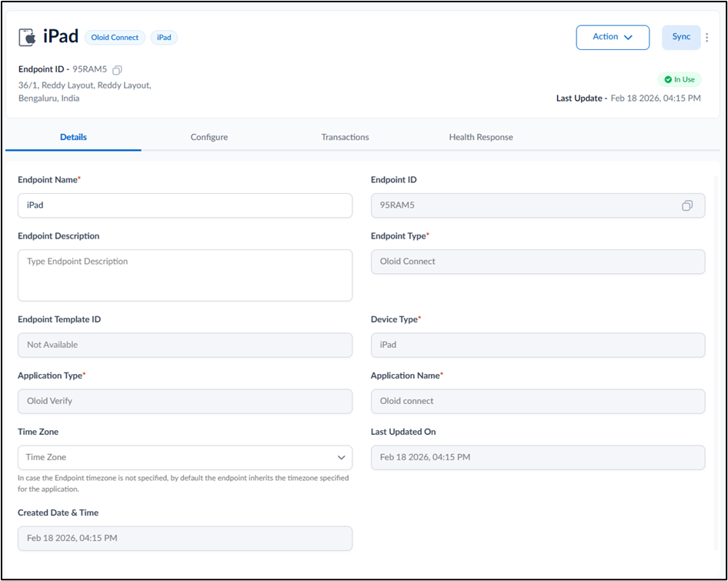The height and width of the screenshot is (581, 728).
Task: Click the Last Update timestamp in header
Action: coord(655,99)
